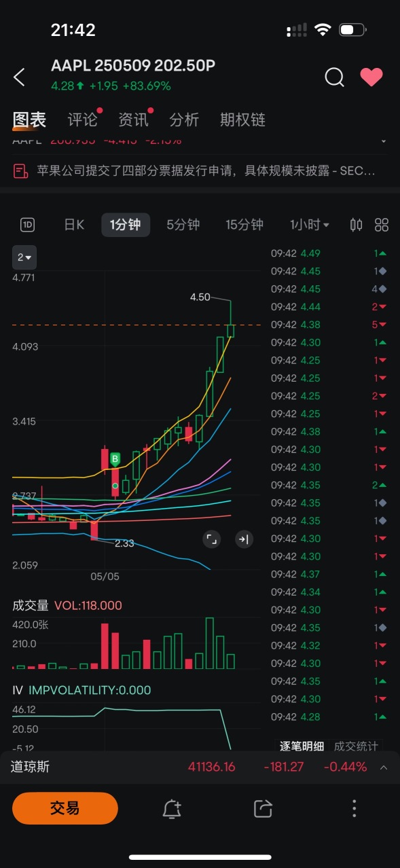Expand the AAPL underlying quote chevron

click(384, 141)
